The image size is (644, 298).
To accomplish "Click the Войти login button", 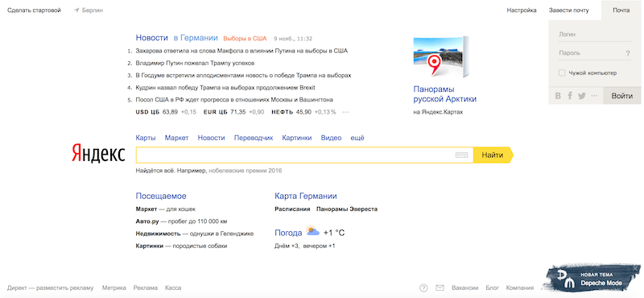I will click(621, 96).
